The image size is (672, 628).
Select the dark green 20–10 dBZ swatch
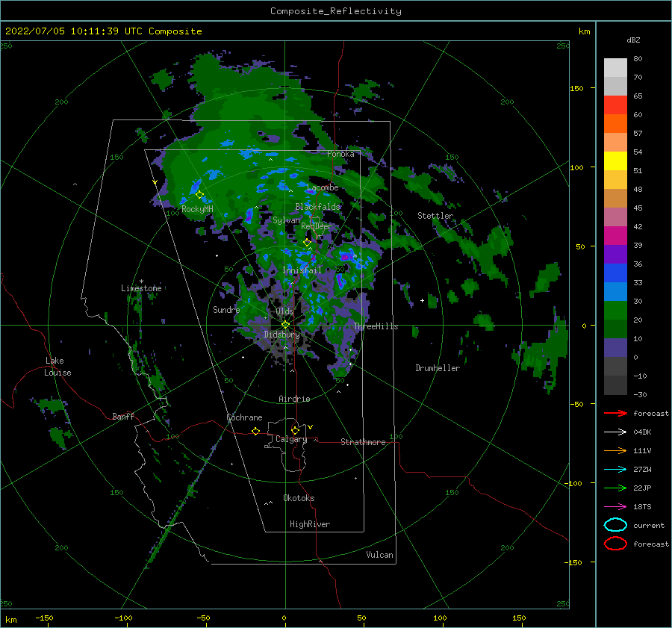[x=615, y=329]
